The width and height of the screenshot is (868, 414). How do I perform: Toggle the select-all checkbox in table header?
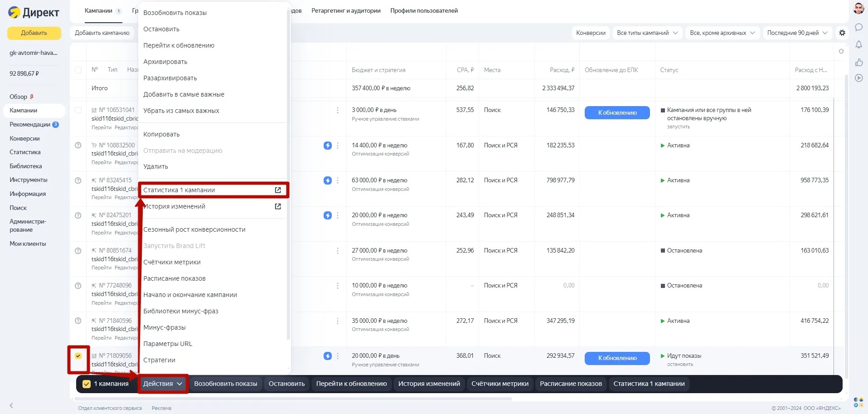[x=78, y=70]
